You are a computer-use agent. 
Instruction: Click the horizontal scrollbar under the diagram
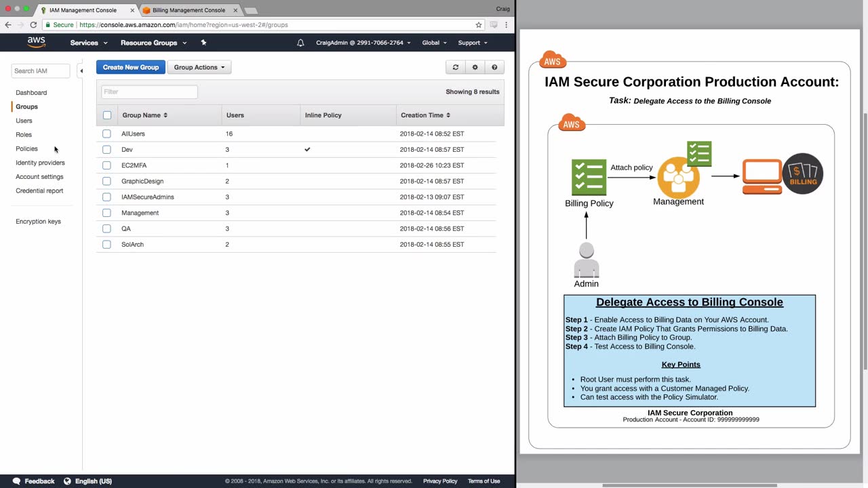tap(690, 485)
